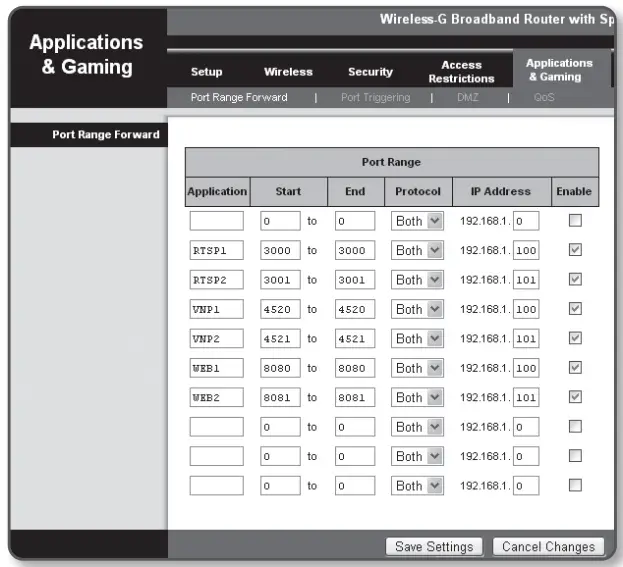The height and width of the screenshot is (567, 623).
Task: Select the Port Triggering sub-tab
Action: tap(375, 97)
